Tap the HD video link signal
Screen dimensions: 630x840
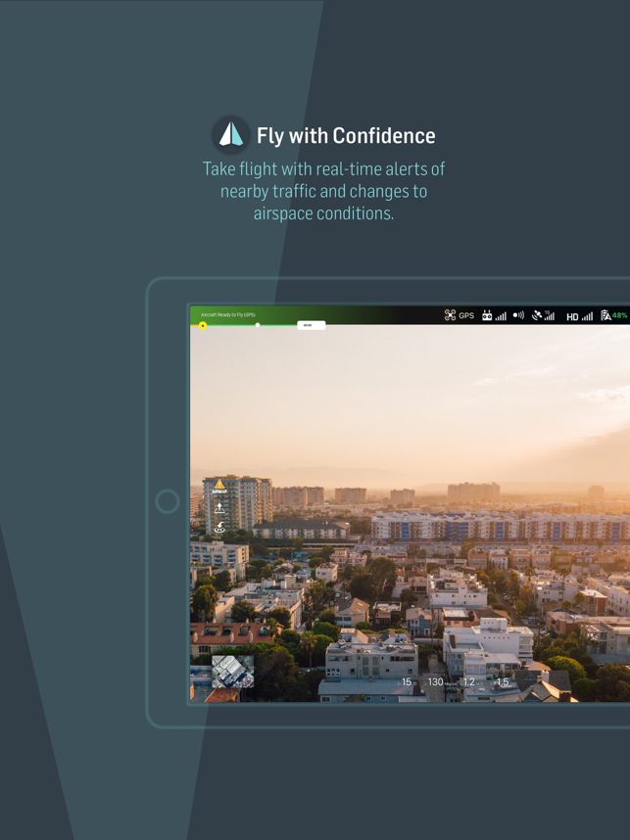coord(580,316)
